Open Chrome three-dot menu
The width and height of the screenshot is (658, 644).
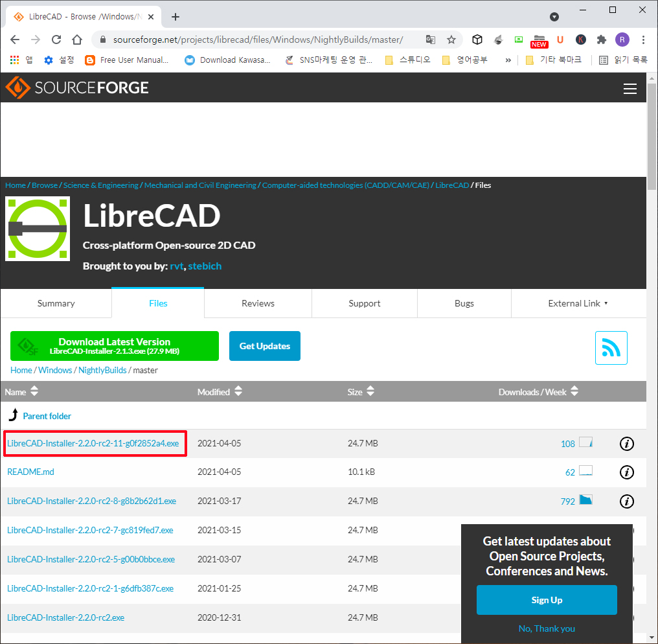(x=643, y=40)
